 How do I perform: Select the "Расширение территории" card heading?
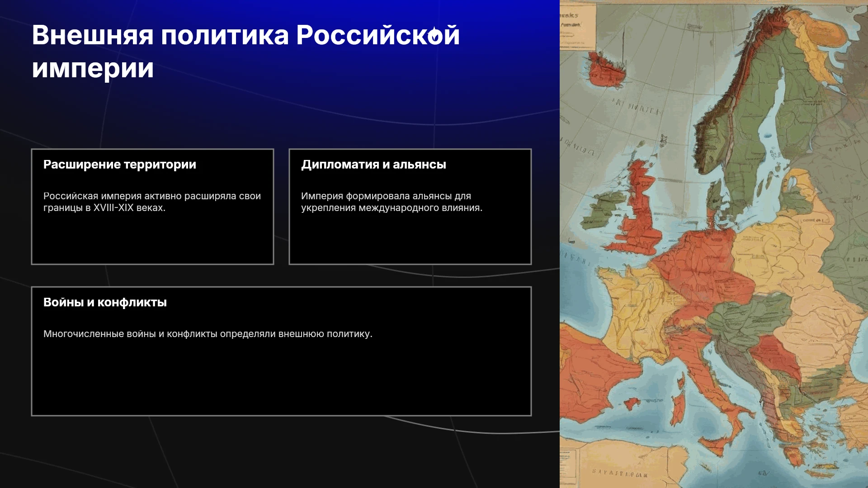pos(120,164)
